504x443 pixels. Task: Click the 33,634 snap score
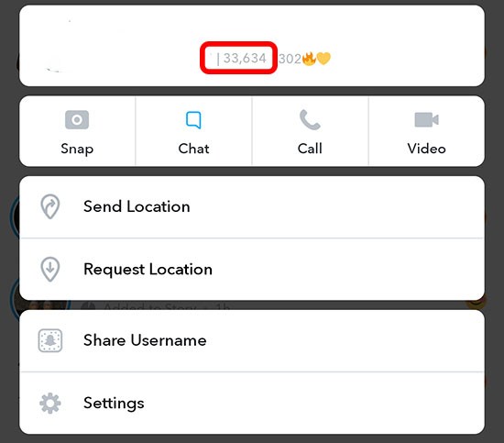click(x=245, y=58)
